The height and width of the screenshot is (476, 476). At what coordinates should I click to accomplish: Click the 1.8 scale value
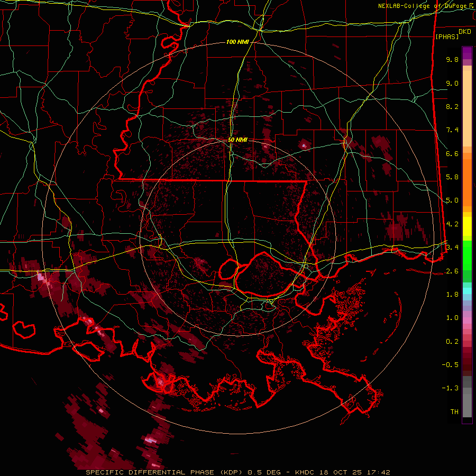[x=452, y=295]
